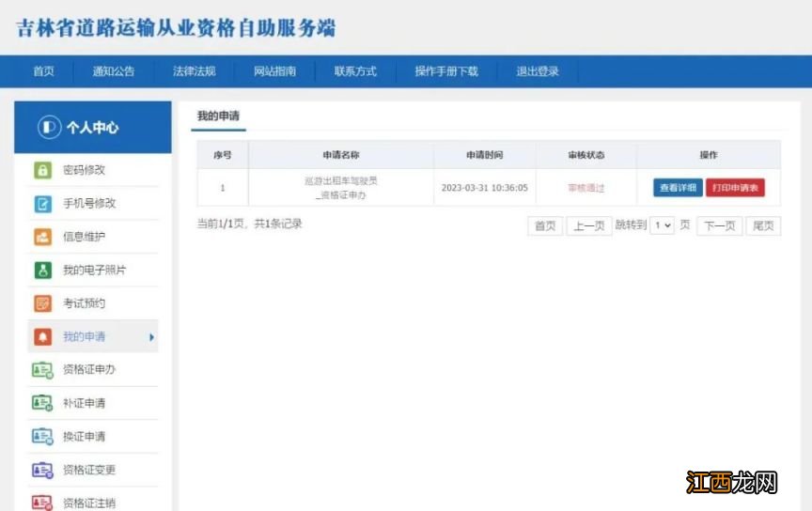812x511 pixels.
Task: Click the 审核状态 column header
Action: coord(586,155)
